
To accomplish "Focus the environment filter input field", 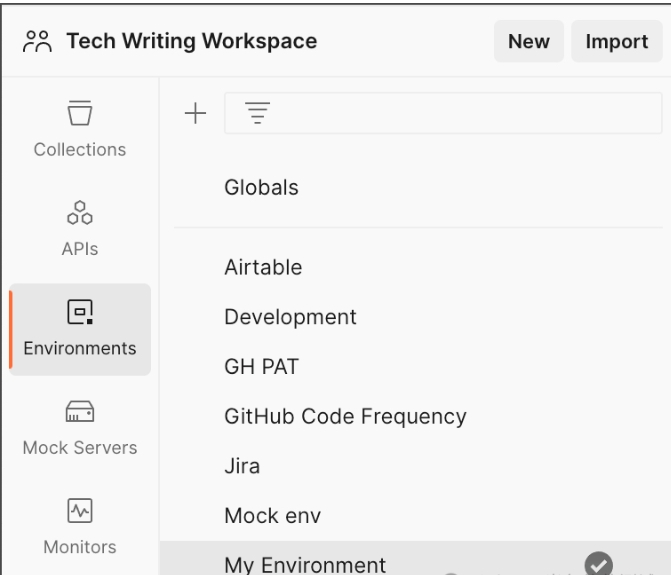I will pos(443,113).
